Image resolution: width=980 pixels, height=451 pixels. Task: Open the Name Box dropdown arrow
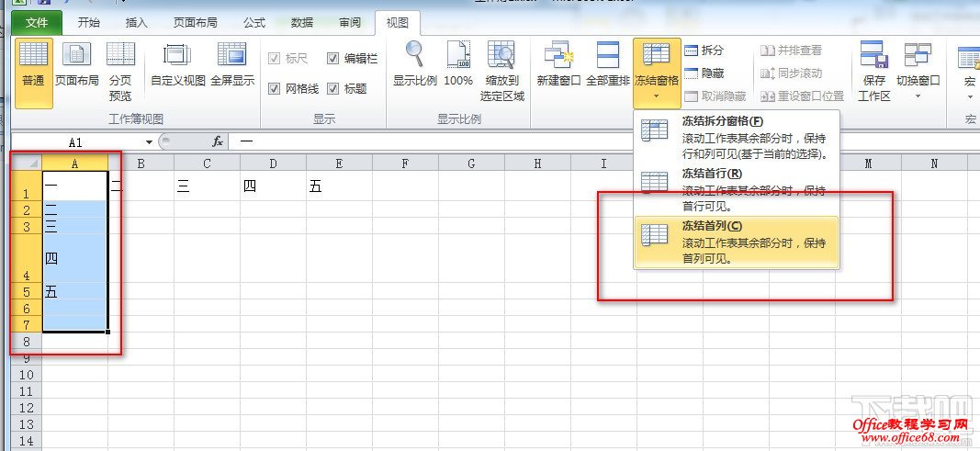[149, 142]
